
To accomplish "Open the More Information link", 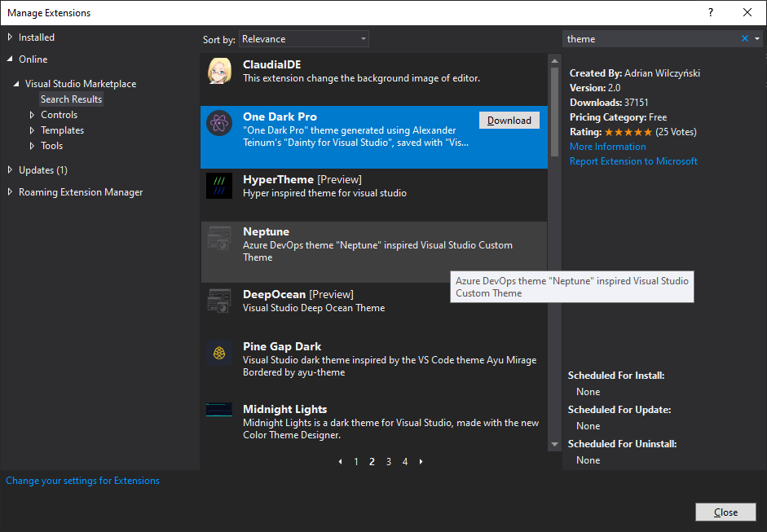I will 607,147.
